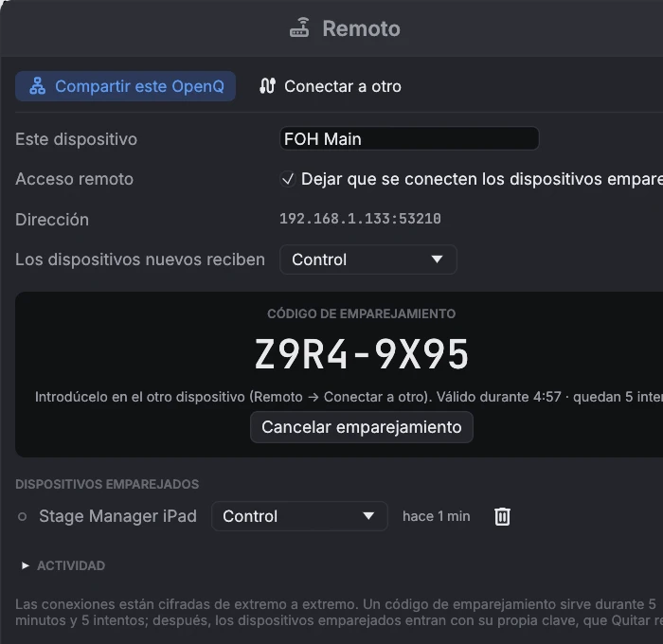
Task: Click the Remoto router icon in title
Action: pos(299,27)
